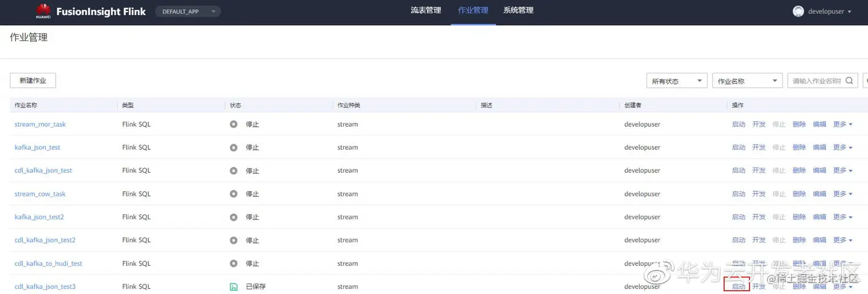This screenshot has height=294, width=868.
Task: Click 开发 for stream_mor_task
Action: coord(759,124)
